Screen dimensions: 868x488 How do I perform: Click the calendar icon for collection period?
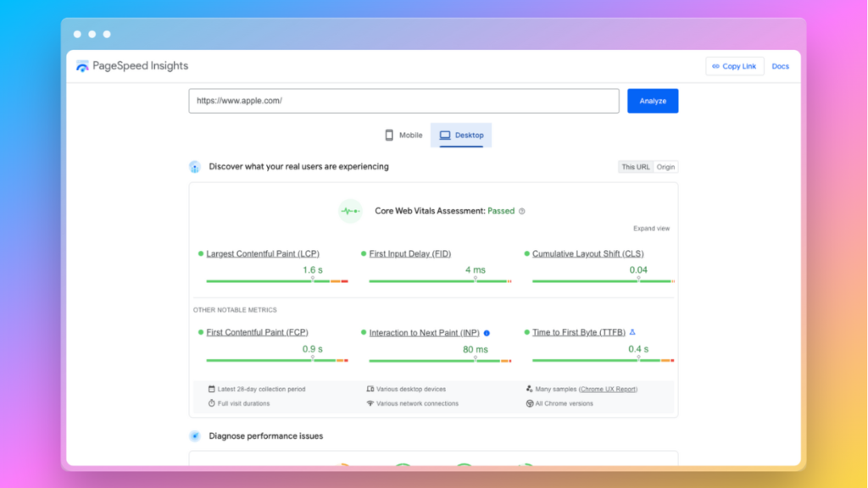[211, 389]
